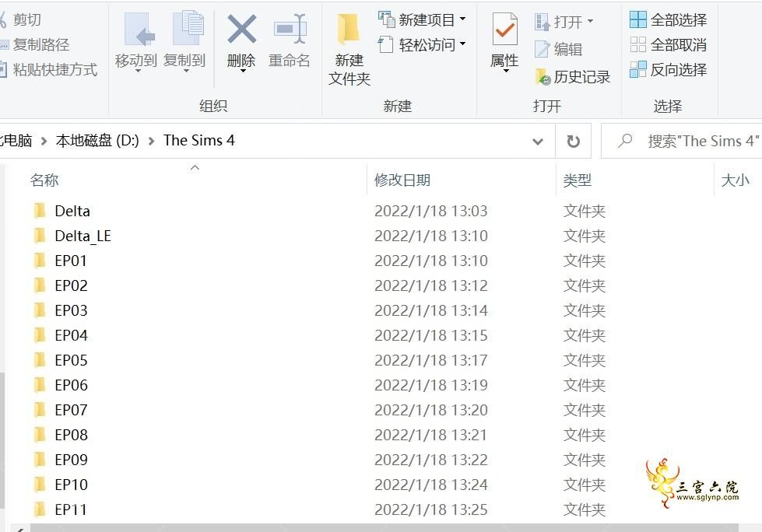Click the date 2022/1/18 13:21
The image size is (762, 532).
click(x=431, y=435)
